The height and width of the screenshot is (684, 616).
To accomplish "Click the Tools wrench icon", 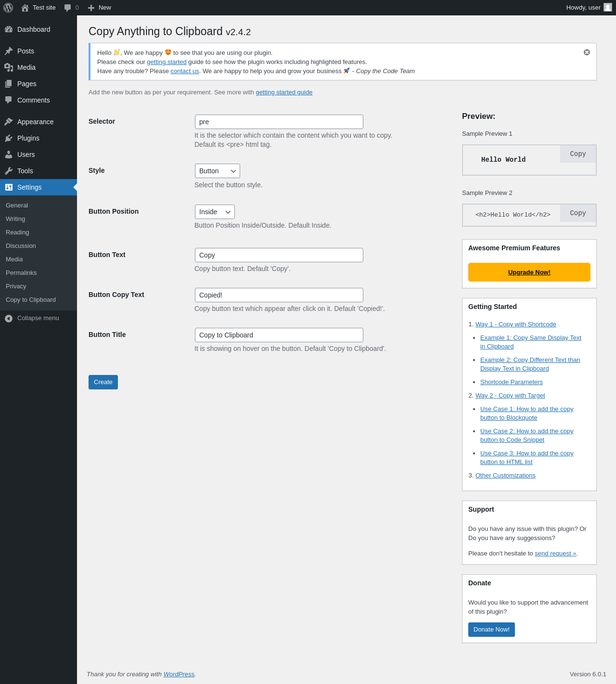I will tap(9, 171).
